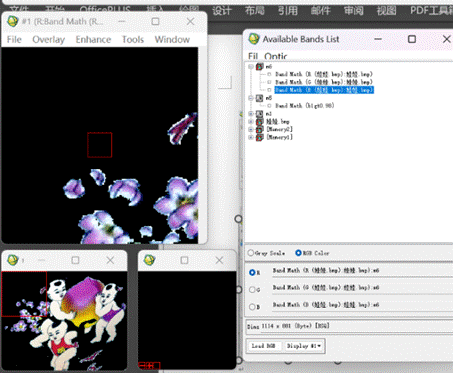Click the [Memory1] label in tree
453x373 pixels.
point(279,137)
